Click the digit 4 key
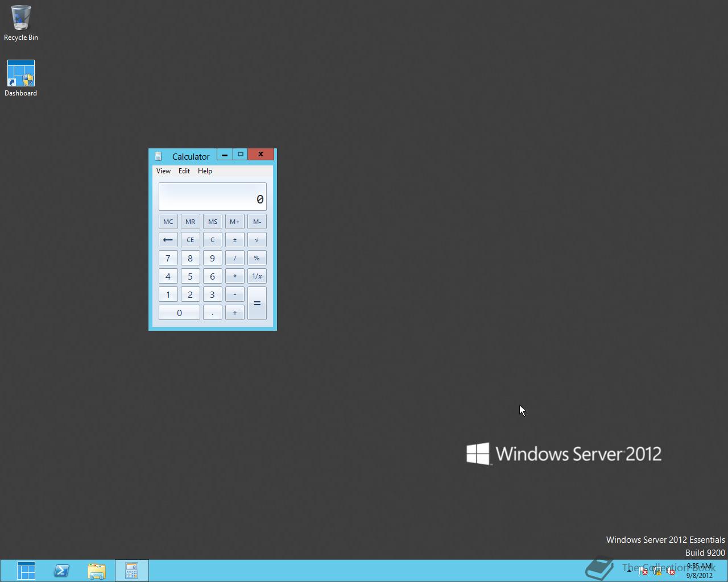This screenshot has width=728, height=582. [x=168, y=276]
